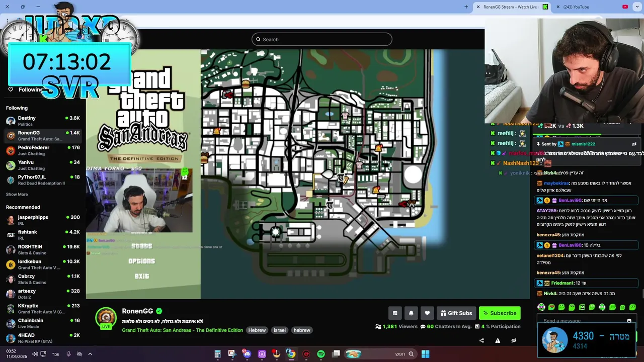Click the first green emote with headphones
The height and width of the screenshot is (362, 644).
541,307
